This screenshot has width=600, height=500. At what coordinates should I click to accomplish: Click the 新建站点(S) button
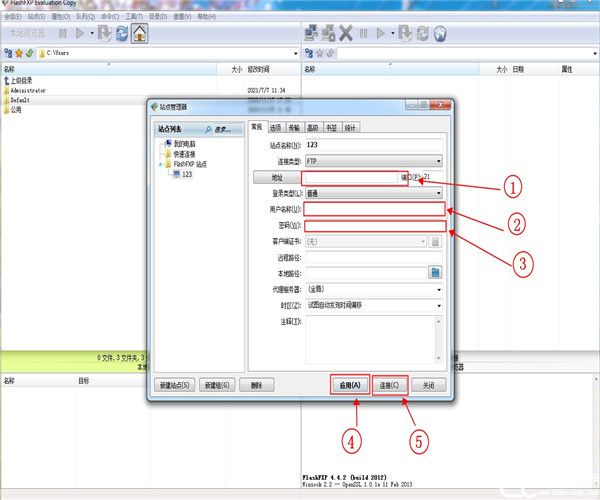[x=173, y=385]
